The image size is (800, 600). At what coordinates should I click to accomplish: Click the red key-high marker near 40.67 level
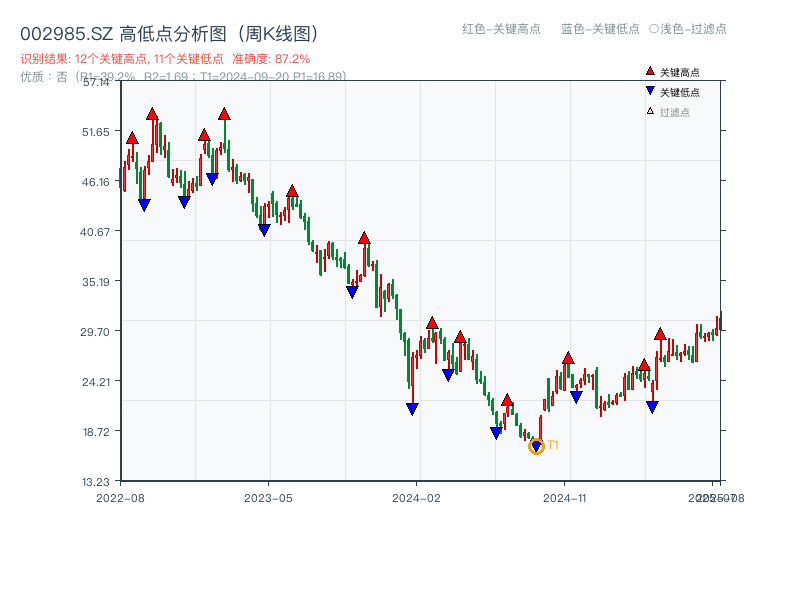pos(364,238)
